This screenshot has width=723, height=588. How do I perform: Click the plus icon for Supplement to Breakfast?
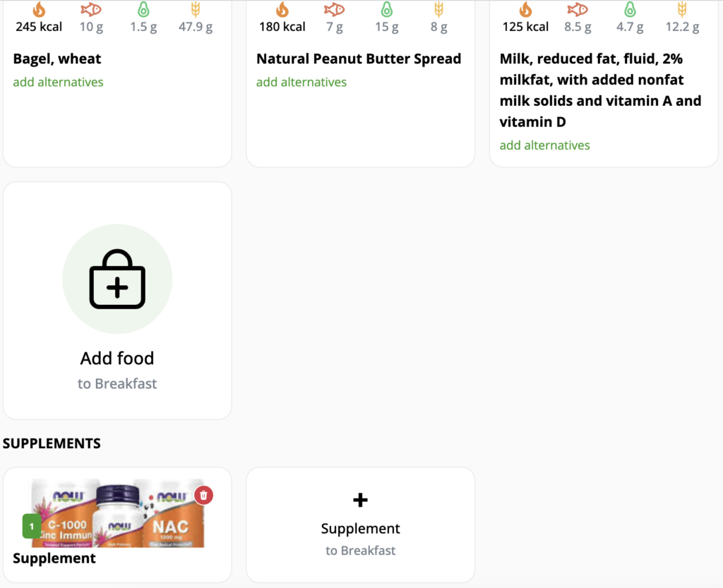point(360,500)
